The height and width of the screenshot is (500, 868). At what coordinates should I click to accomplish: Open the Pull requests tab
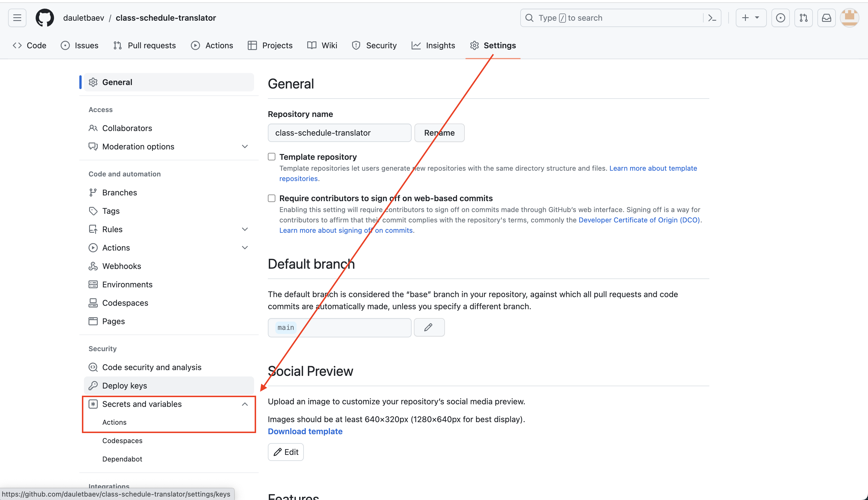(145, 45)
